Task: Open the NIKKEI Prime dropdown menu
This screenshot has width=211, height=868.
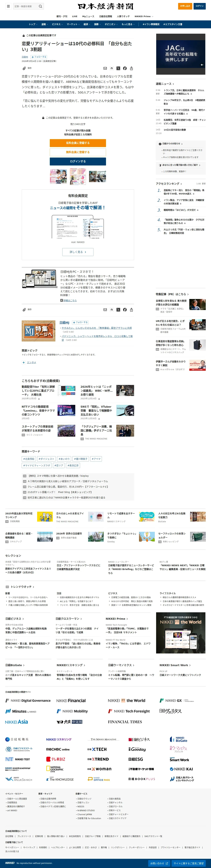Action: (144, 16)
